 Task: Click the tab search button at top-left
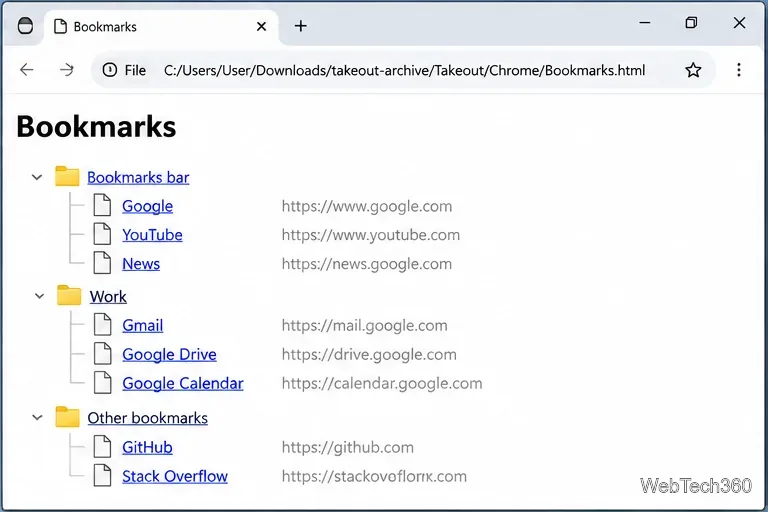[x=25, y=26]
